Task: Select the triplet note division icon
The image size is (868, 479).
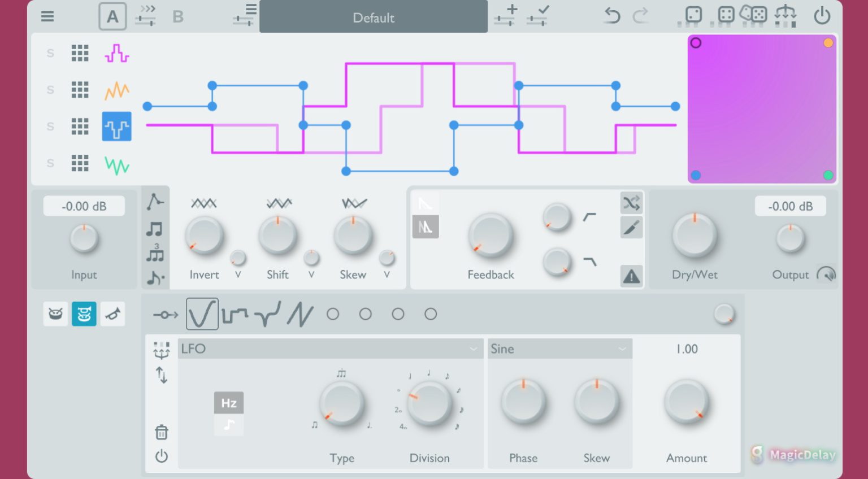Action: click(155, 254)
